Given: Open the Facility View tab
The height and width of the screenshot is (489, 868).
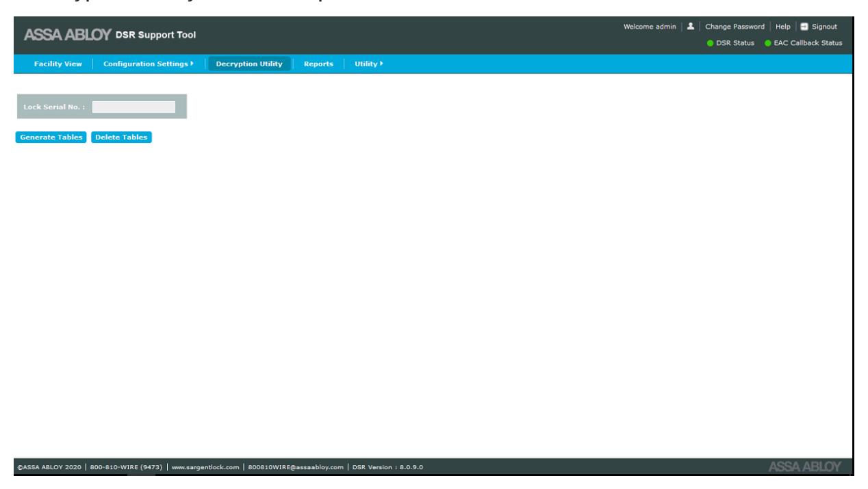Looking at the screenshot, I should pyautogui.click(x=58, y=64).
